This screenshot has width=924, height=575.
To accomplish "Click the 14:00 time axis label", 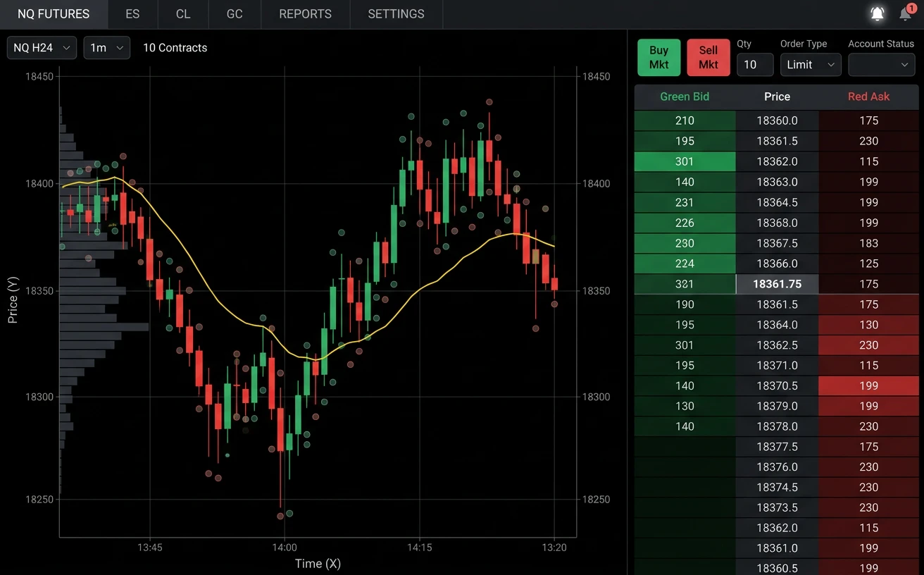I will pos(285,548).
